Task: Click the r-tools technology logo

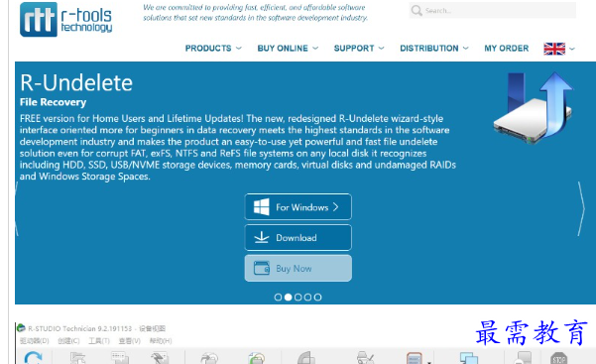Action: point(66,20)
